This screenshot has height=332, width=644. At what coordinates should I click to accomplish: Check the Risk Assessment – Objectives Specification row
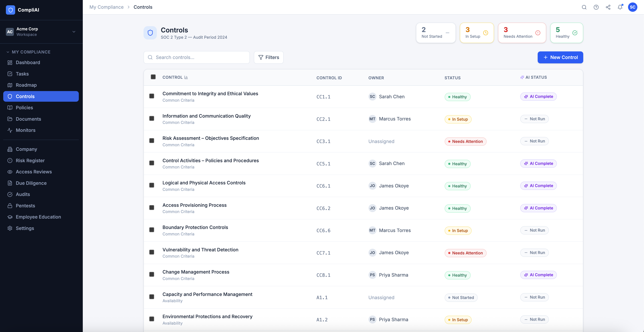(x=152, y=141)
